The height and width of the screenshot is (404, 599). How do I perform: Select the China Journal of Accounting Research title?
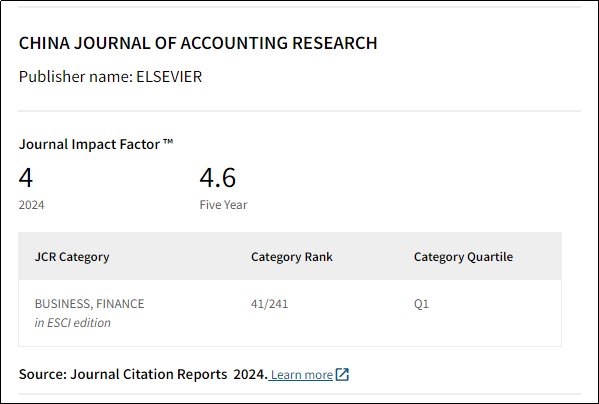pyautogui.click(x=198, y=43)
